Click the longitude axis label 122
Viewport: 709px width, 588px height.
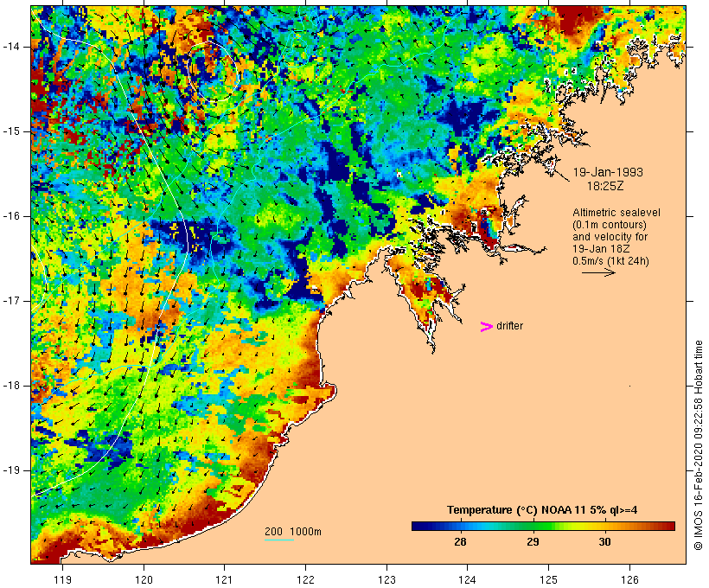pos(305,579)
